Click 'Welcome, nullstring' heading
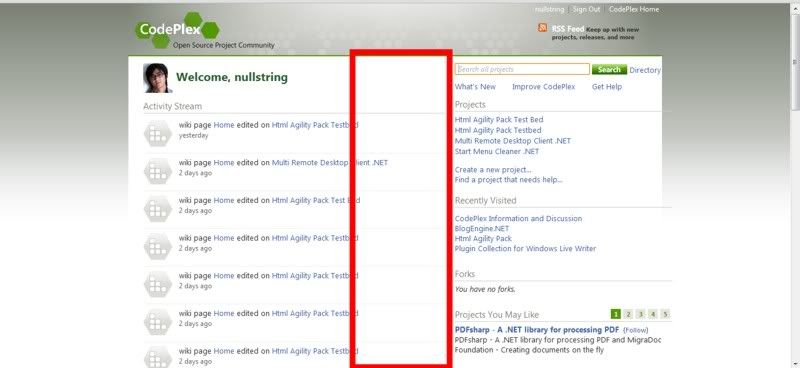The height and width of the screenshot is (368, 800). pyautogui.click(x=232, y=78)
